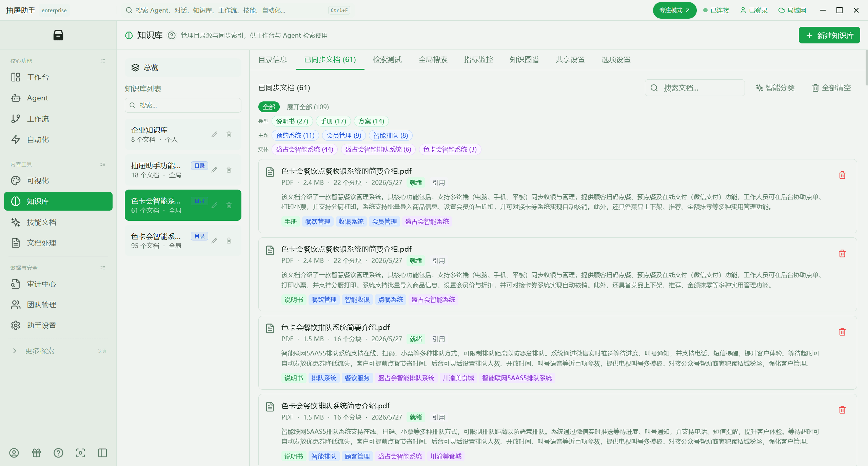Screen dimensions: 868x466
Task: Click the drawer logo icon atop sidebar
Action: point(58,35)
